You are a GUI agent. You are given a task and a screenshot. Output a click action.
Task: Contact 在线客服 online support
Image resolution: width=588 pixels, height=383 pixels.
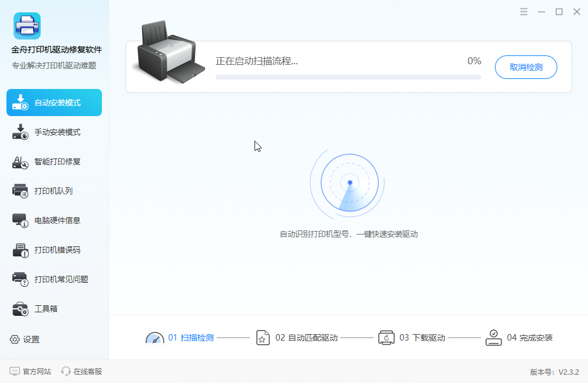coord(82,371)
